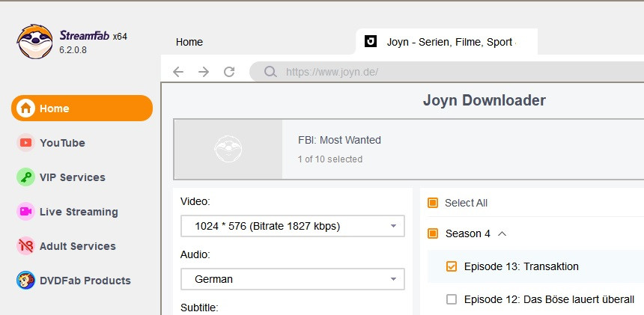Click the StreamFab sloth logo

34,41
